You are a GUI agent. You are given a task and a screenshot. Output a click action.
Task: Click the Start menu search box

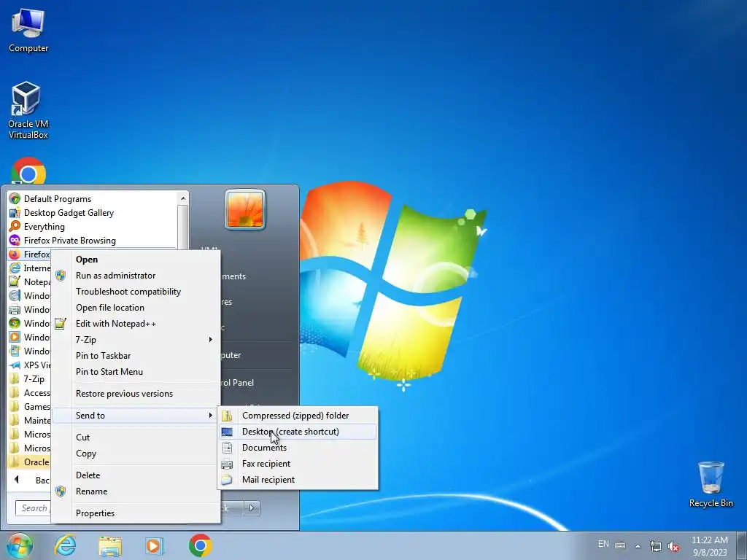34,508
